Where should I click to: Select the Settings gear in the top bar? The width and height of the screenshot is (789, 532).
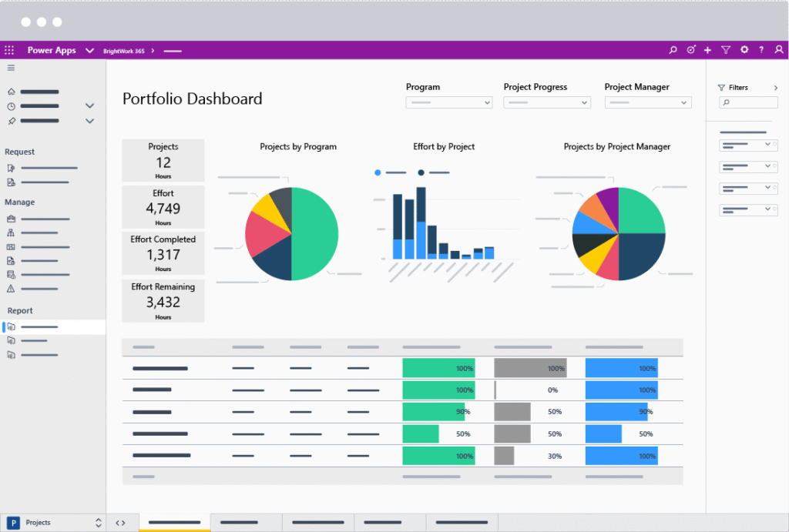click(744, 49)
